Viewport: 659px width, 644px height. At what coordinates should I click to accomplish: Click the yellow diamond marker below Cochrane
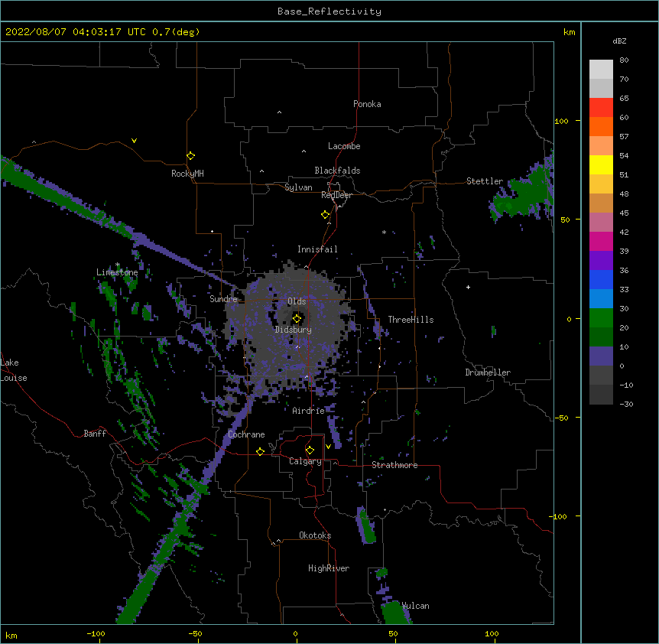(x=260, y=451)
